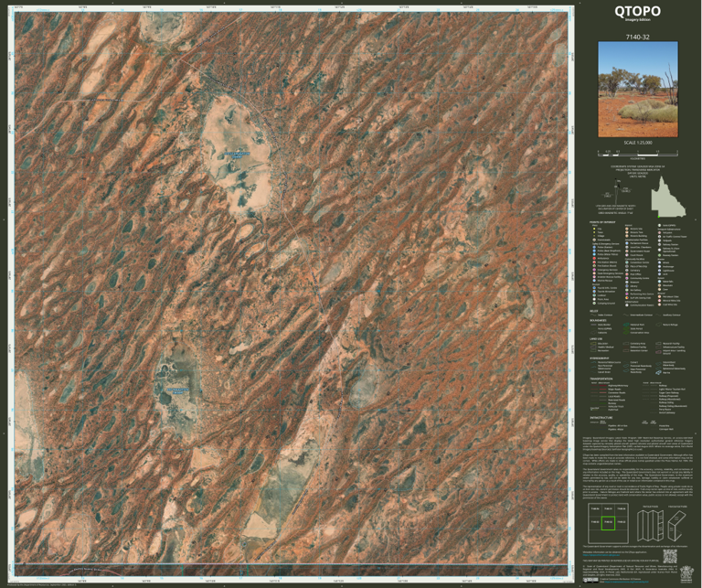Click the BOUNDARIES legend heading

coord(598,320)
